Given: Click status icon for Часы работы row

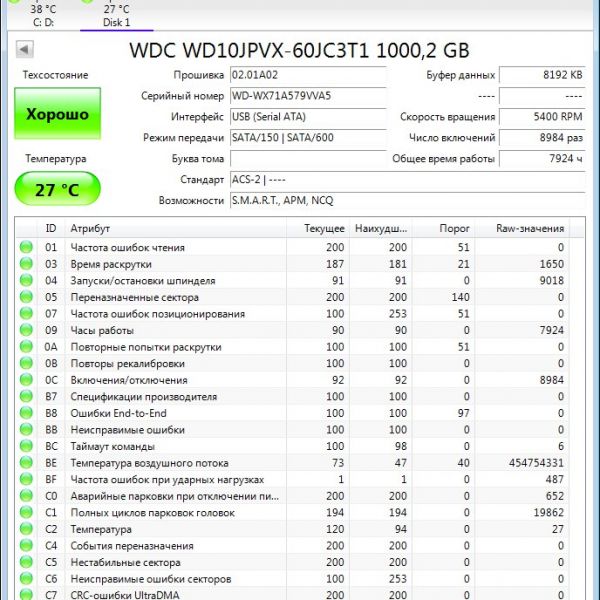Looking at the screenshot, I should click(26, 330).
